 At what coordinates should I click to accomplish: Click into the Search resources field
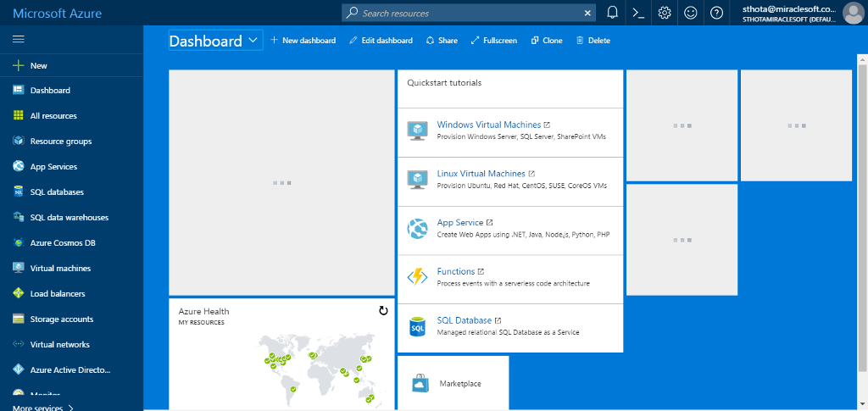469,13
